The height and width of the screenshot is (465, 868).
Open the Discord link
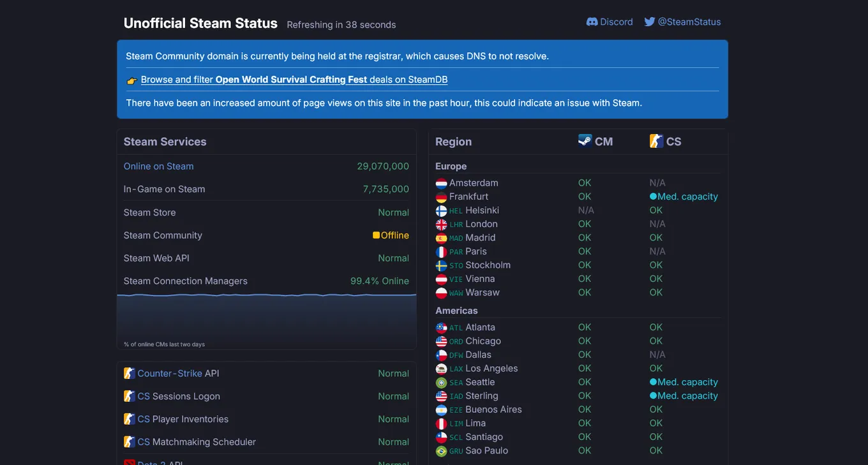(x=610, y=22)
